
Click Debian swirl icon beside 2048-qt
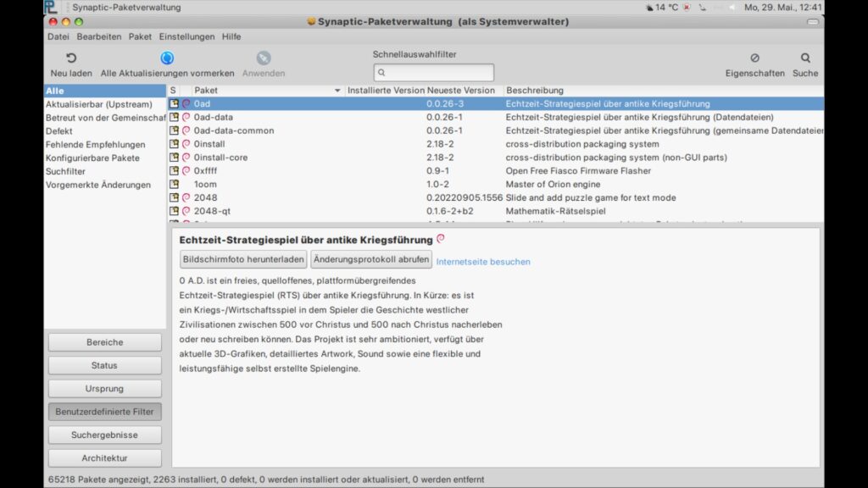coord(186,211)
